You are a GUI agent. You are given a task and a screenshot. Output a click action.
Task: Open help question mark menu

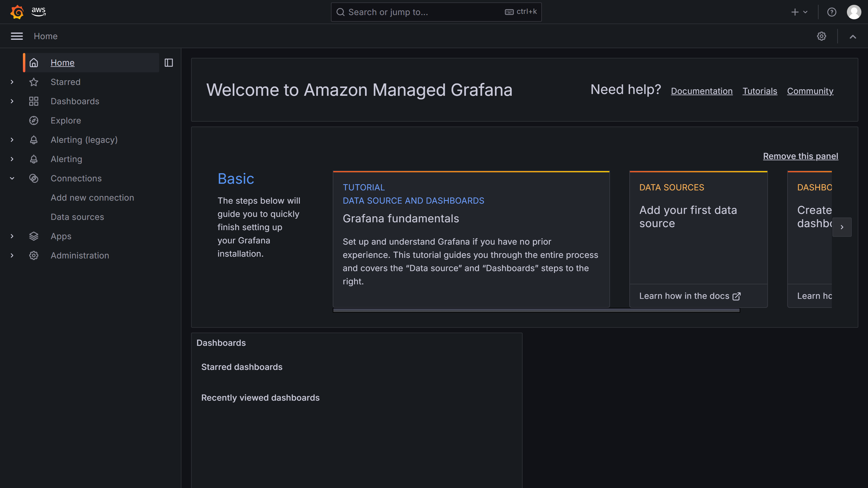pyautogui.click(x=832, y=12)
